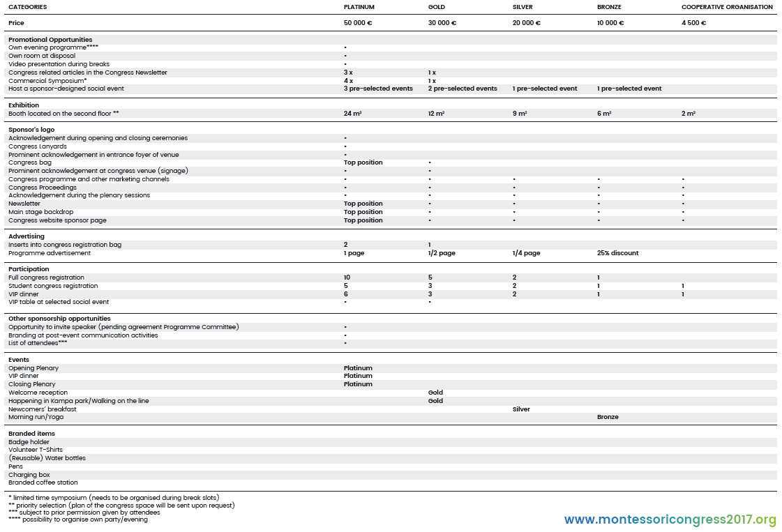The width and height of the screenshot is (782, 532).
Task: Select the Branded items section heading
Action: [31, 434]
